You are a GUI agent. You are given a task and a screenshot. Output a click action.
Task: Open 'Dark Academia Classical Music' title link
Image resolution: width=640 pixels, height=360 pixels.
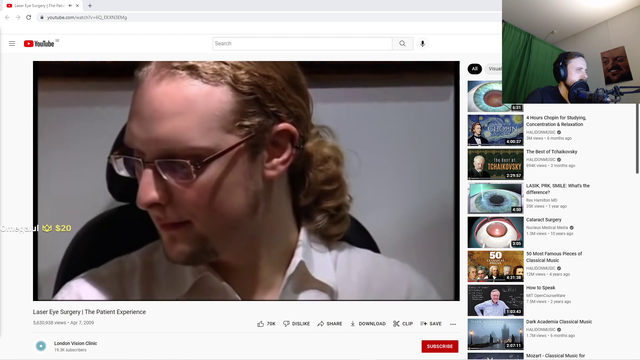pyautogui.click(x=559, y=322)
